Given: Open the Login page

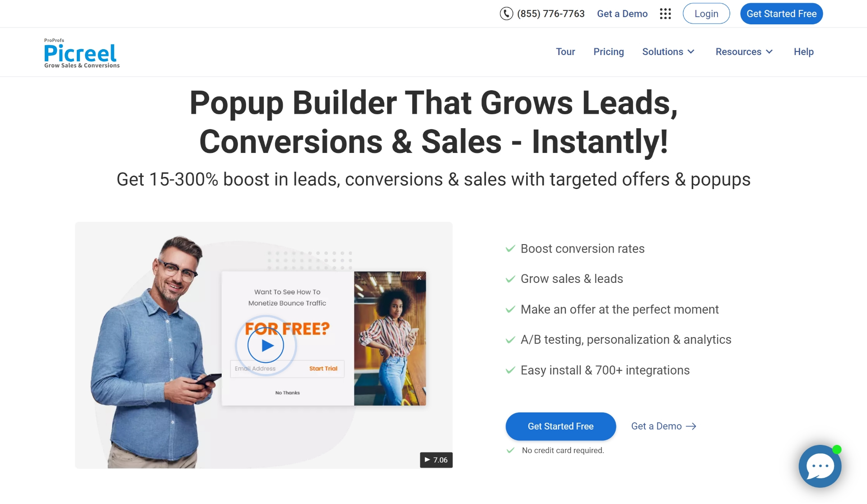Looking at the screenshot, I should [x=706, y=13].
